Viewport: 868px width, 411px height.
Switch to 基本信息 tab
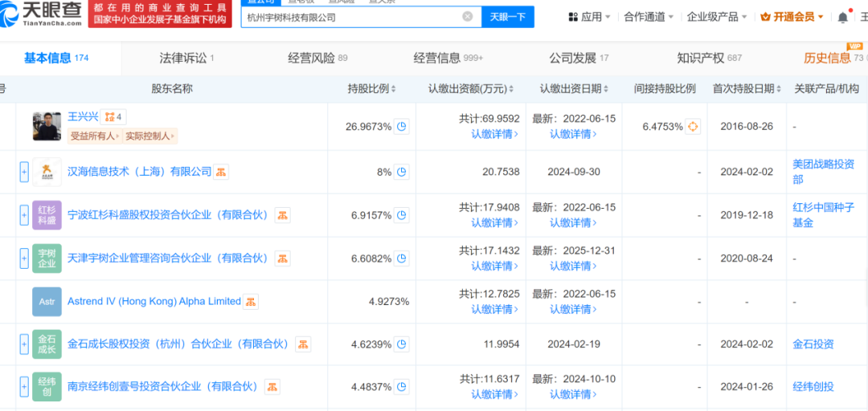(55, 58)
